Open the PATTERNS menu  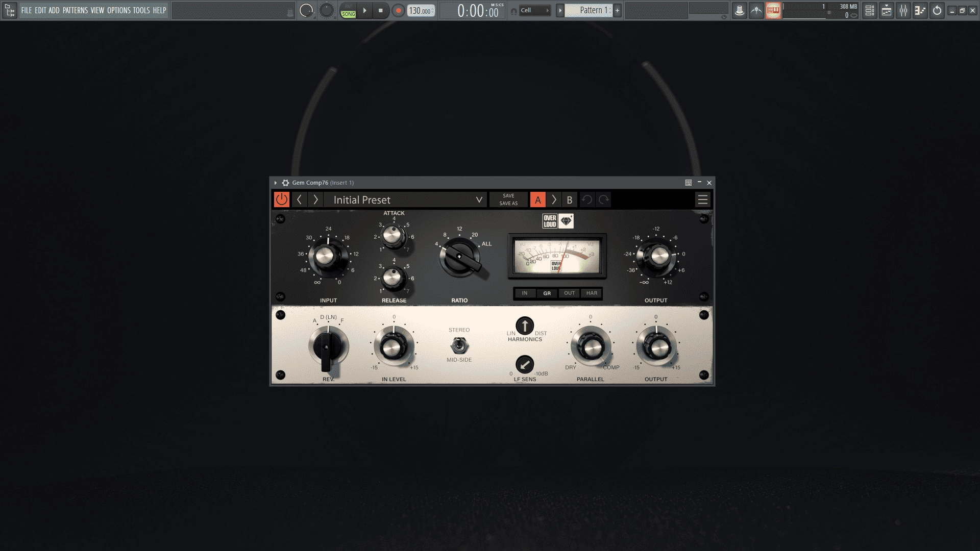click(75, 10)
